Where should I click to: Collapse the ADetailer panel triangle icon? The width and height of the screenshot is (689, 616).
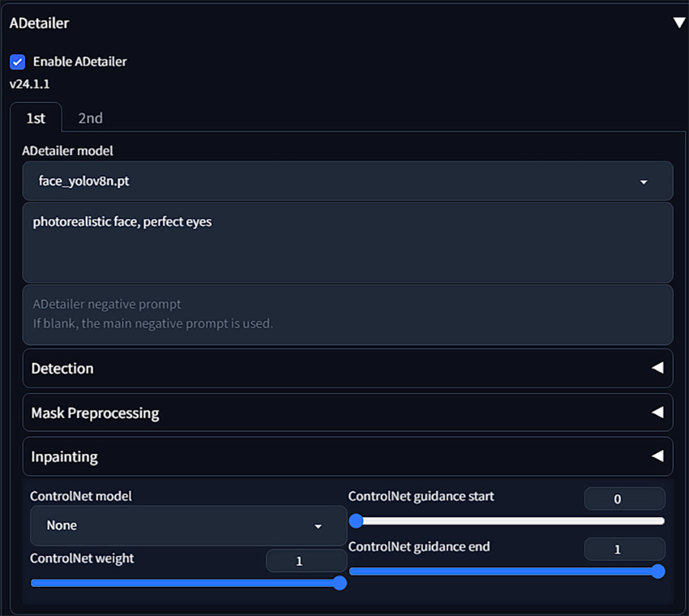pyautogui.click(x=679, y=23)
